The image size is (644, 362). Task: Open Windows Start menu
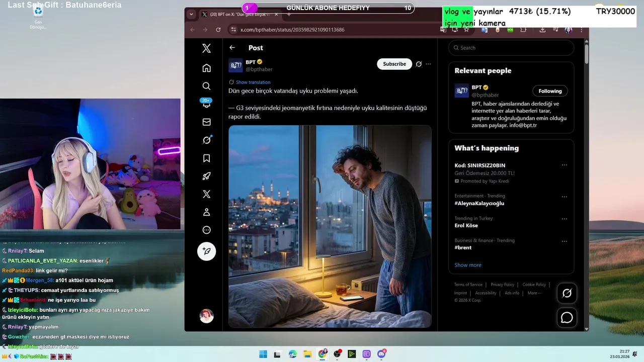click(x=263, y=354)
